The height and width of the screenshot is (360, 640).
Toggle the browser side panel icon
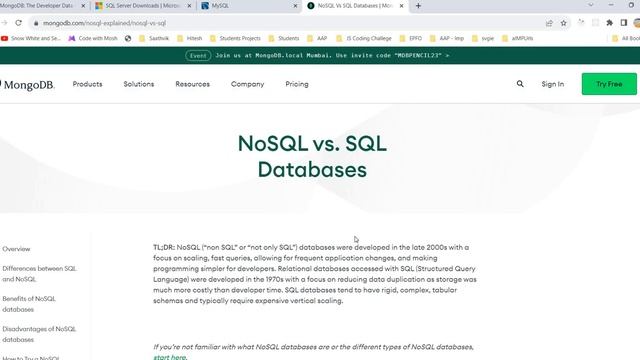[x=624, y=23]
